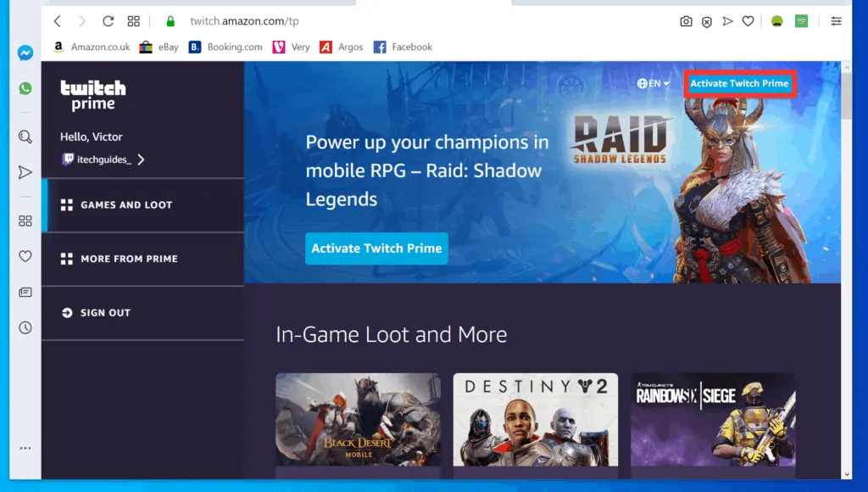Open the Personal News sidebar panel
The height and width of the screenshot is (492, 868).
pos(25,291)
